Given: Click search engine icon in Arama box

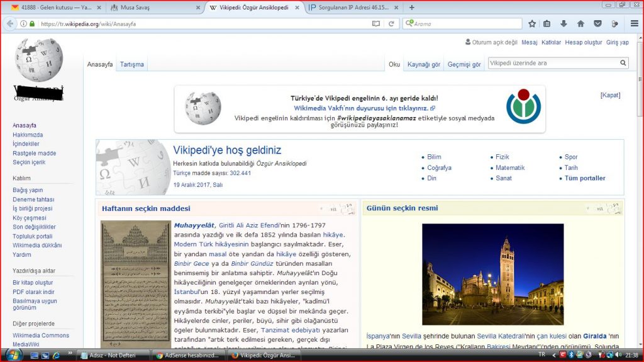Looking at the screenshot, I should pyautogui.click(x=409, y=23).
